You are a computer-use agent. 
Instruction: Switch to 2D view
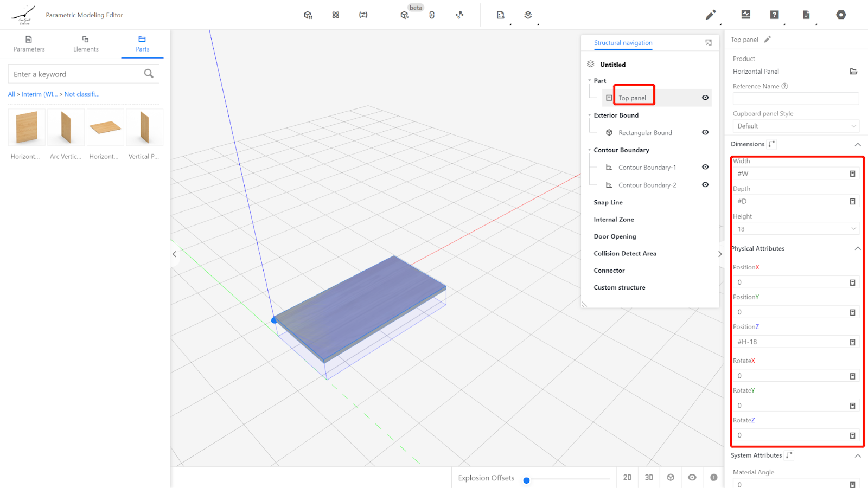click(627, 477)
